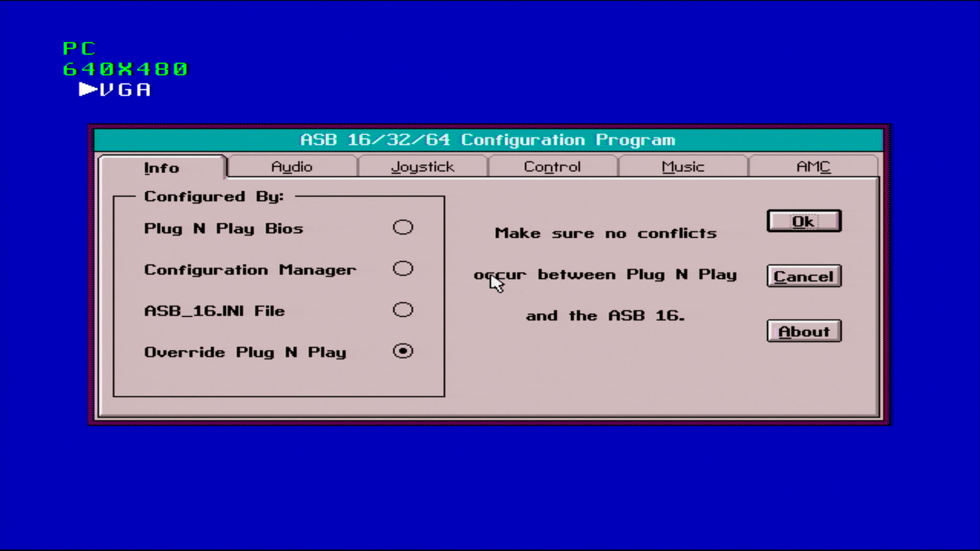Open the About dialog button

(803, 331)
